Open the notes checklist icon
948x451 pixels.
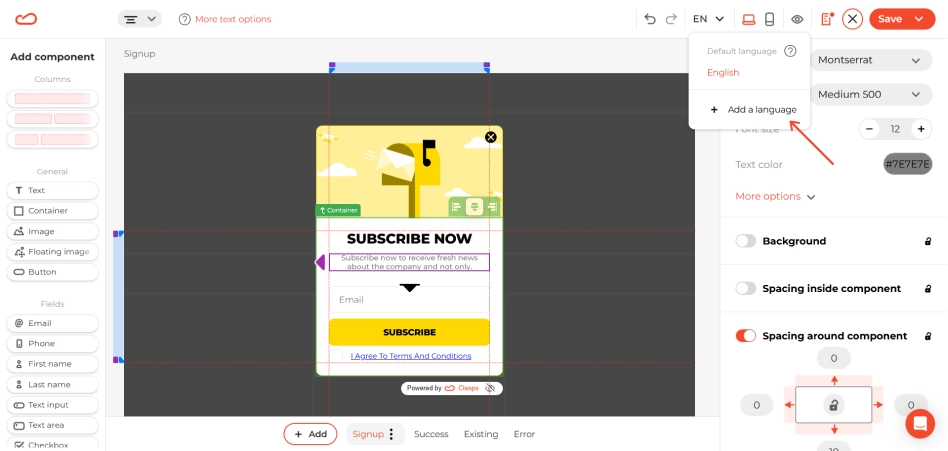tap(826, 19)
